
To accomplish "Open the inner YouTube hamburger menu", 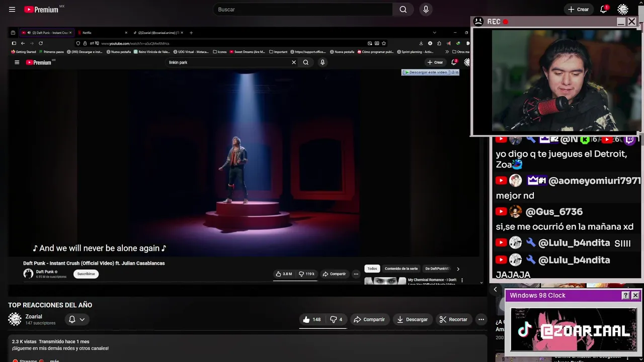I will [17, 62].
